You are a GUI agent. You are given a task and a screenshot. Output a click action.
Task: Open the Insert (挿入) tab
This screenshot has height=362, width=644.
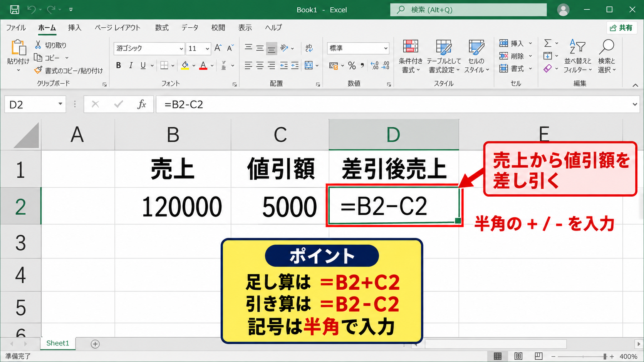coord(75,28)
